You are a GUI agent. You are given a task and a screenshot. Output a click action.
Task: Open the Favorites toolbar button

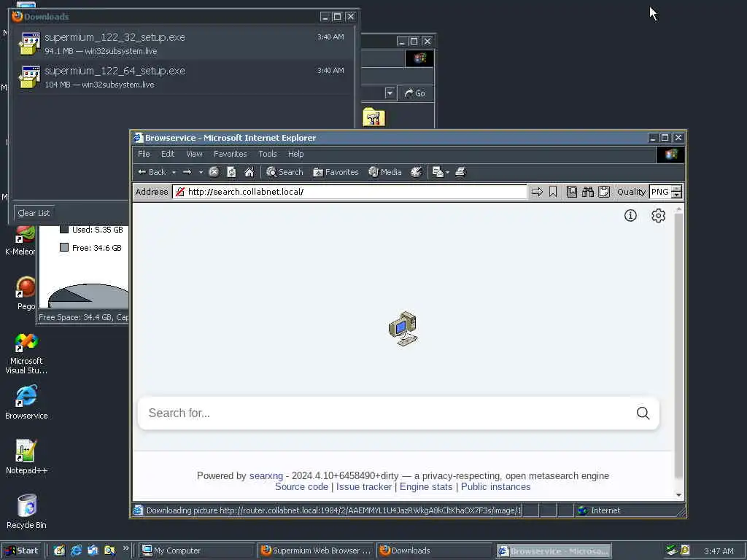tap(336, 172)
